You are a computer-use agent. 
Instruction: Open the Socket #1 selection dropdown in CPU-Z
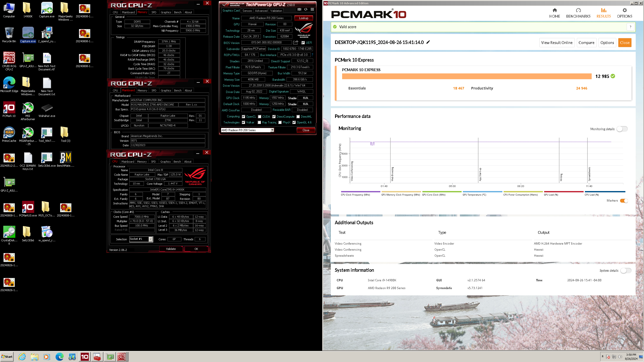pyautogui.click(x=150, y=239)
